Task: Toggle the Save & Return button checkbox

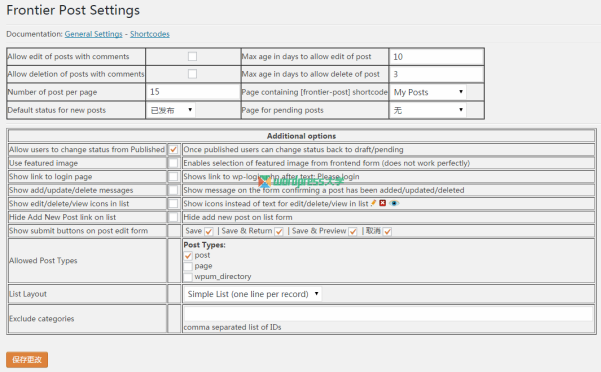Action: 279,231
